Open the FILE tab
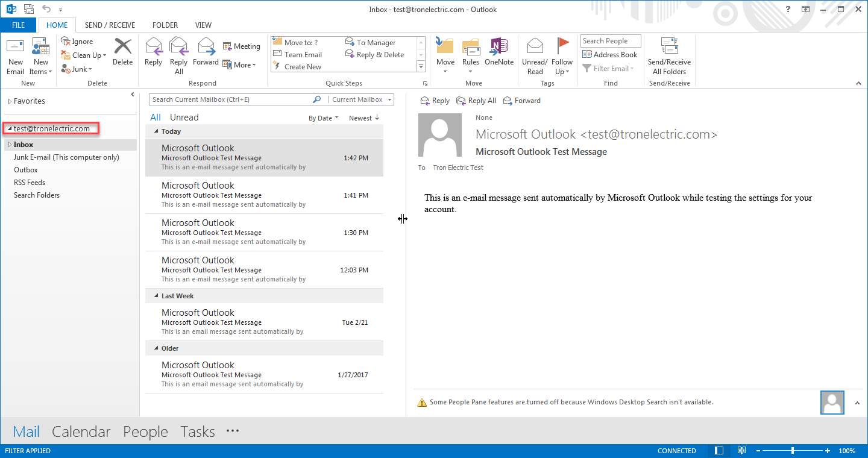The image size is (868, 458). click(19, 25)
